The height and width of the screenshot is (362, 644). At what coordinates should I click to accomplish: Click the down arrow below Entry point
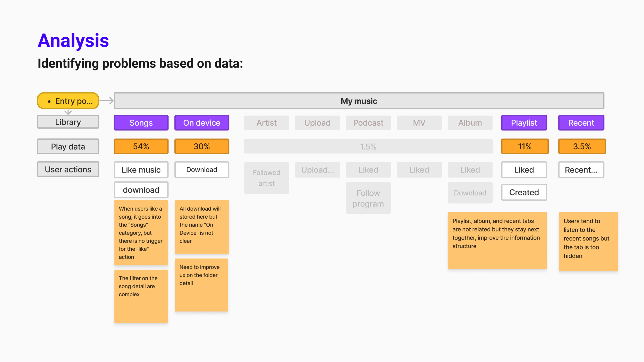coord(68,112)
